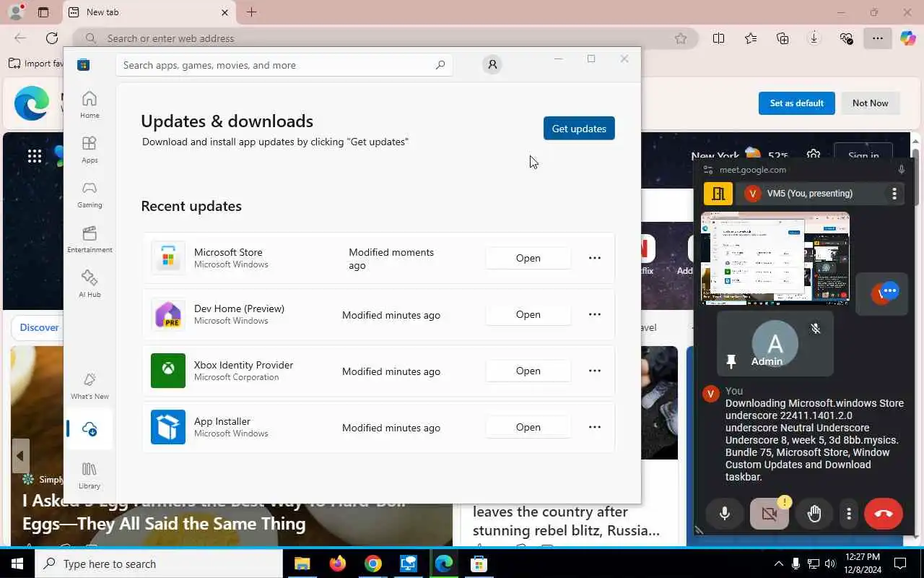Go to Home in Microsoft Store sidebar

click(90, 105)
